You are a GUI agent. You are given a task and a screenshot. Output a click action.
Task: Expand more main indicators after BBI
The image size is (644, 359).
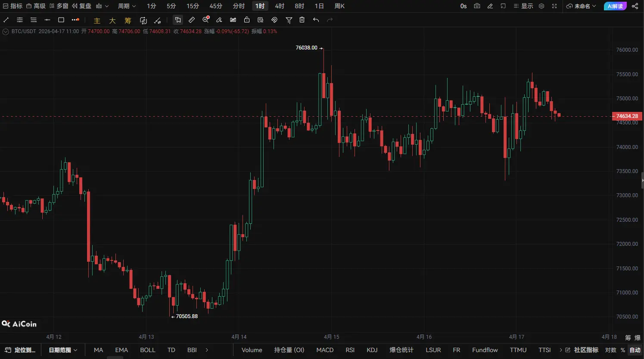[x=207, y=350]
